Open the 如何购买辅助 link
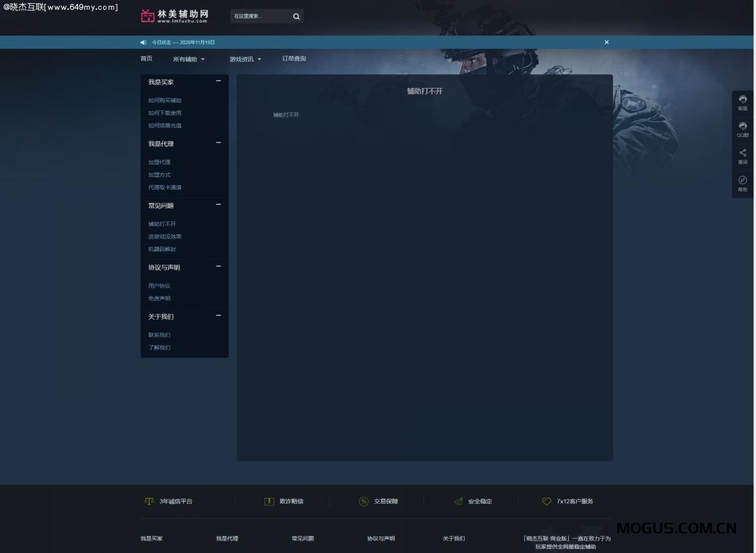The height and width of the screenshot is (553, 756). (165, 100)
